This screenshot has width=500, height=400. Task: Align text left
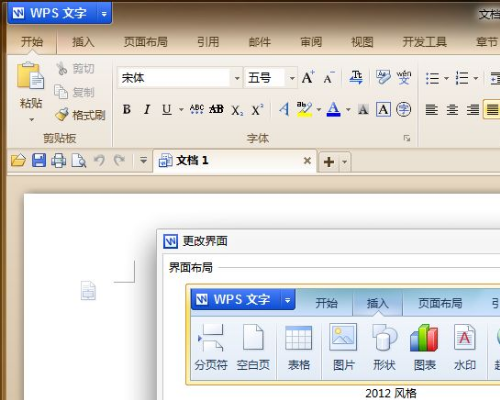pyautogui.click(x=432, y=109)
